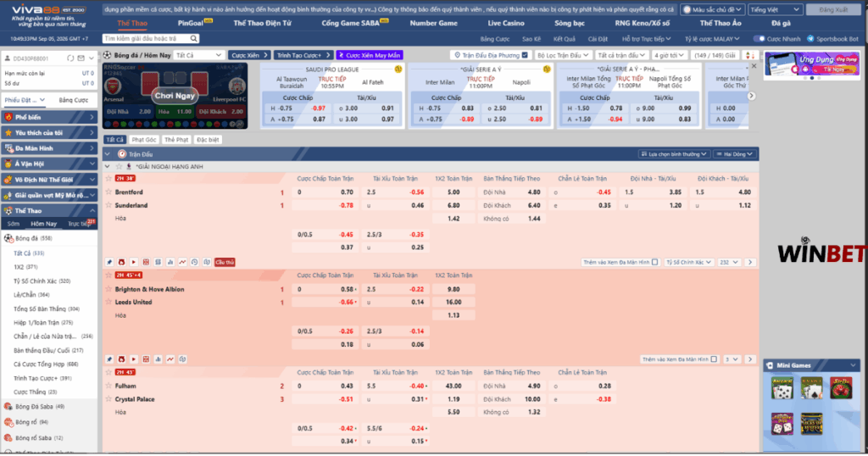The image size is (868, 456).
Task: Click the soccer ball icon beside Bóng đá / Hôm Nay
Action: tap(108, 55)
